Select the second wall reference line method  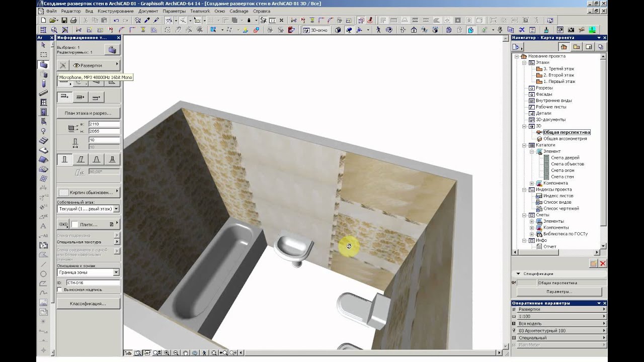click(80, 97)
